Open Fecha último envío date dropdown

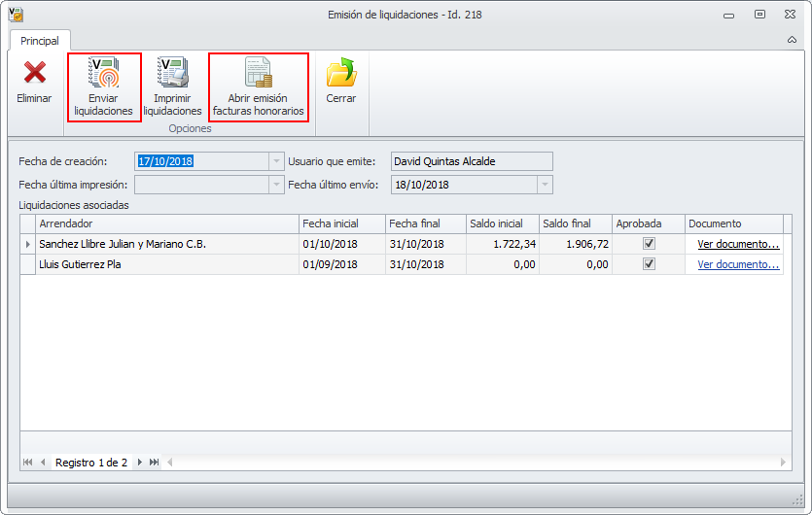coord(545,185)
